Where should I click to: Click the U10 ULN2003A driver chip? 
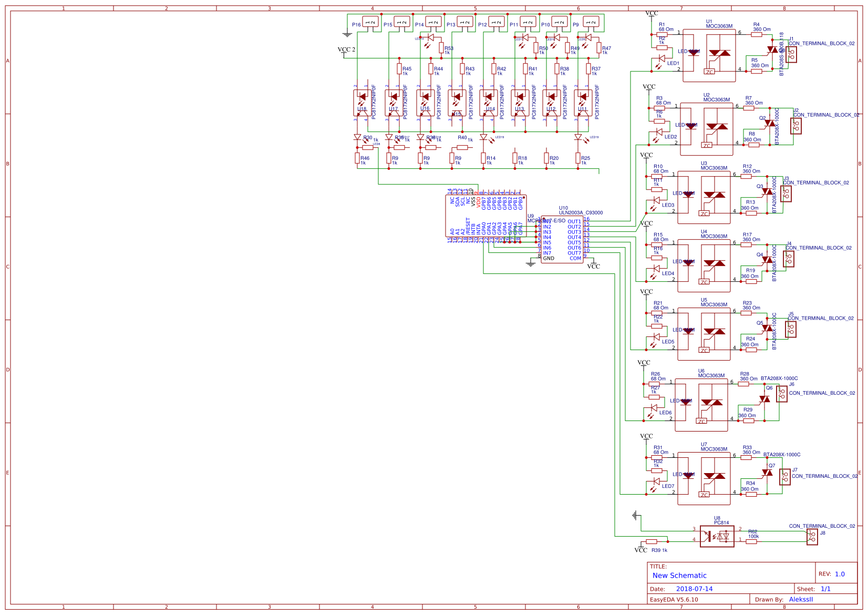tap(562, 240)
